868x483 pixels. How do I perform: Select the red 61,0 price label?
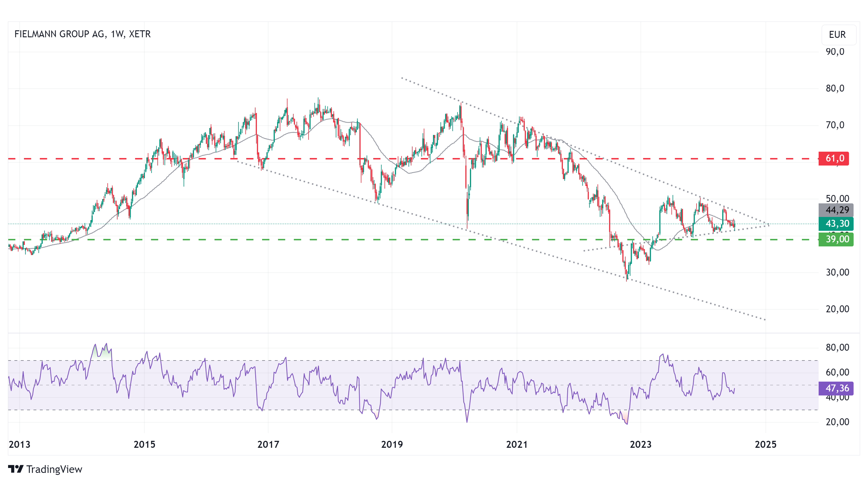click(834, 158)
